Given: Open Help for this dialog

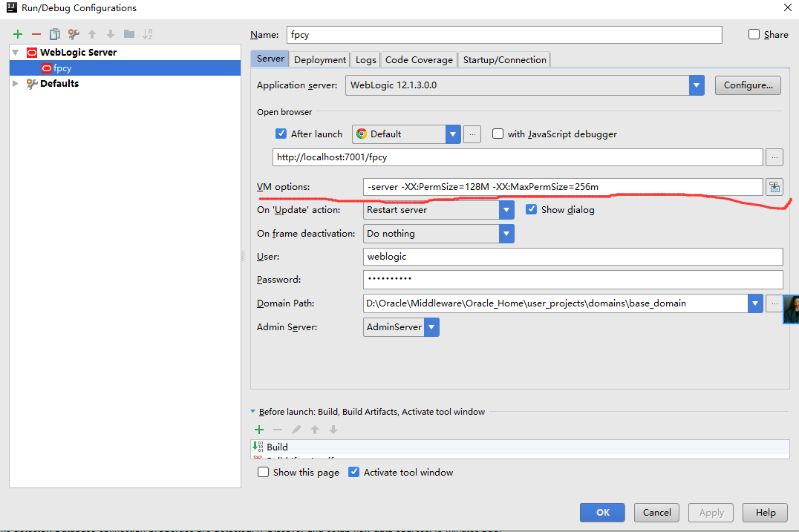Looking at the screenshot, I should pyautogui.click(x=765, y=512).
